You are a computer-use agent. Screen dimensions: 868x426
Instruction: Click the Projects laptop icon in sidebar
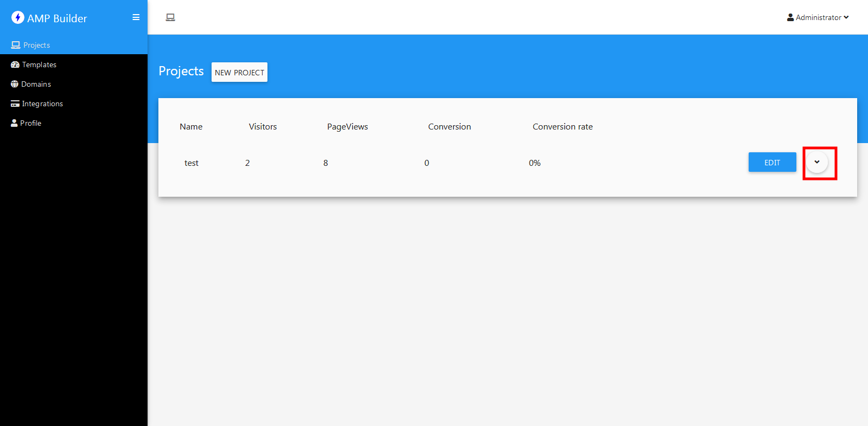[16, 45]
